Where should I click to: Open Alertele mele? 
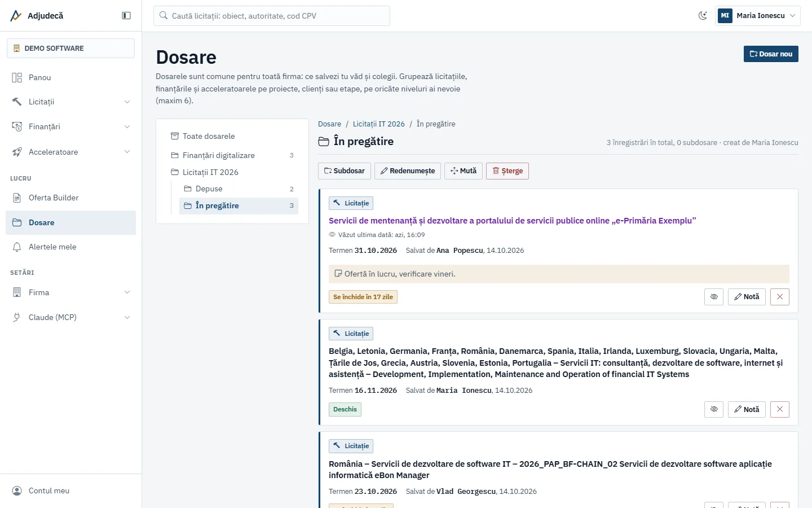(x=70, y=247)
